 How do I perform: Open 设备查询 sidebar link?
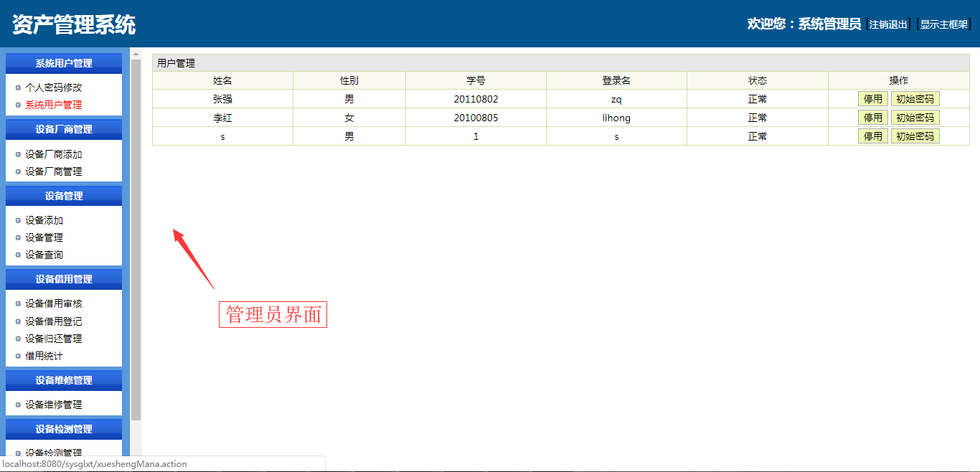44,255
